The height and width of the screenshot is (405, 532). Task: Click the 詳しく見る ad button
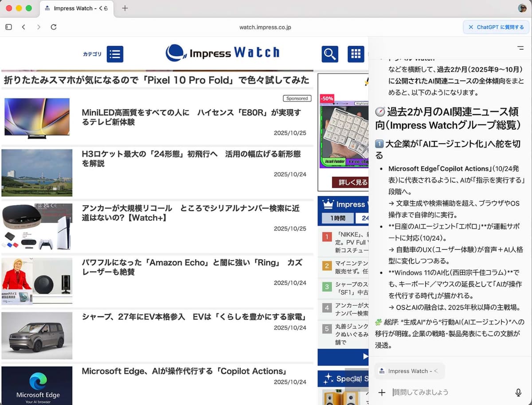pos(350,182)
